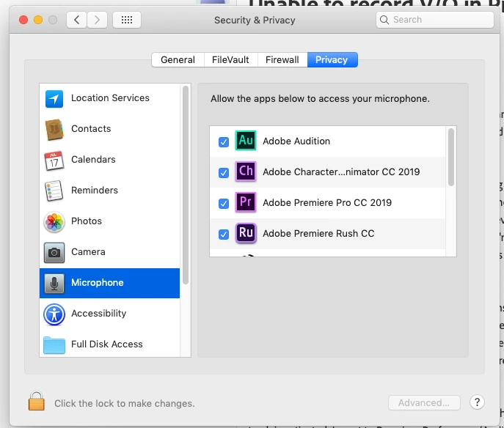504x428 pixels.
Task: Select the Photos label
Action: (87, 221)
